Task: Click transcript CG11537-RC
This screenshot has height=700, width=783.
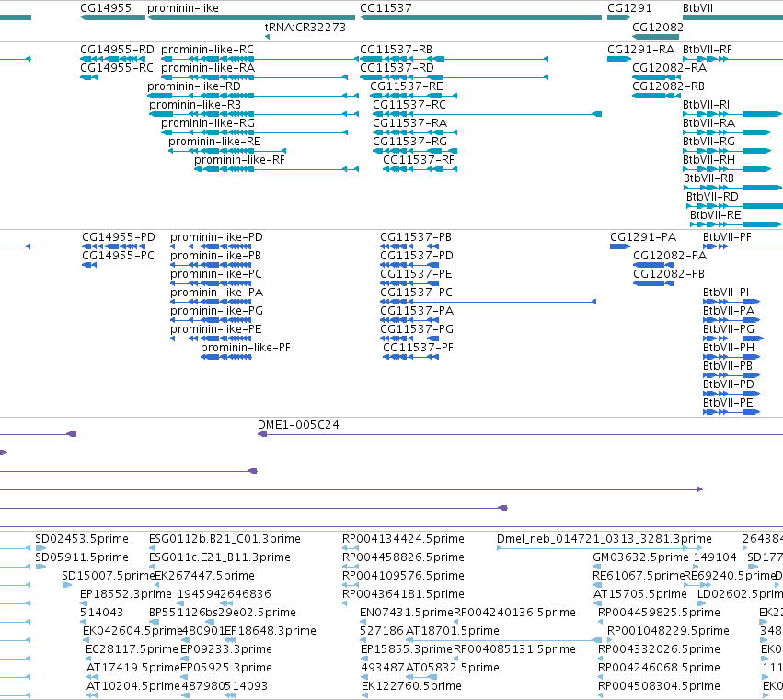Action: 409,105
